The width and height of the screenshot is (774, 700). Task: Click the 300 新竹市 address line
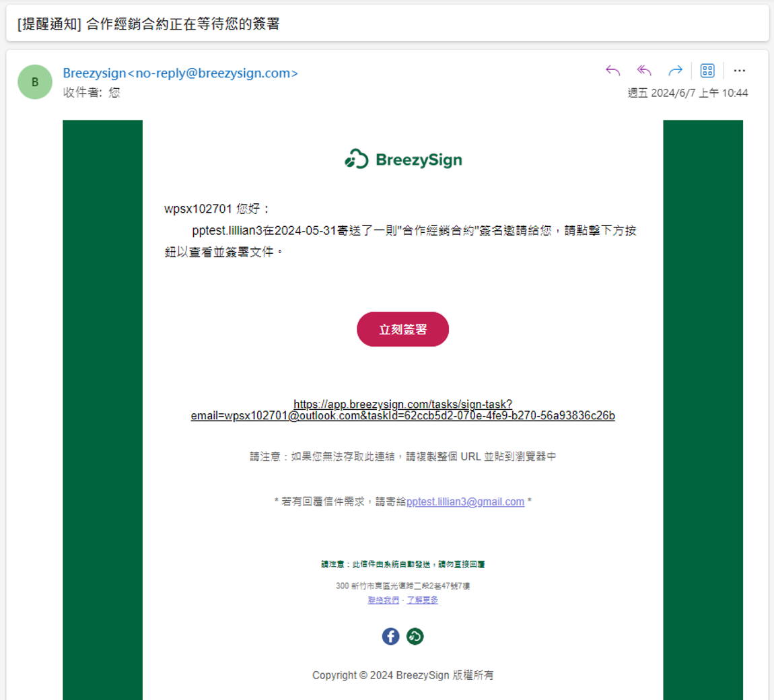pyautogui.click(x=402, y=586)
